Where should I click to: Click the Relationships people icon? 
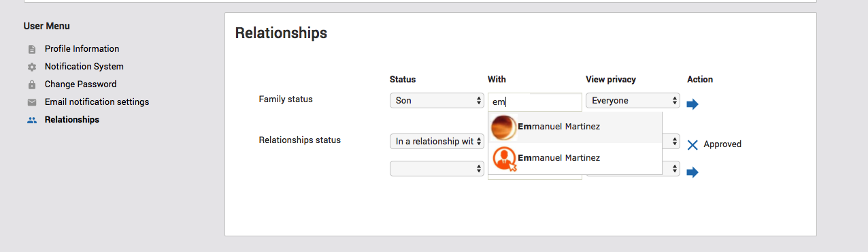coord(32,120)
